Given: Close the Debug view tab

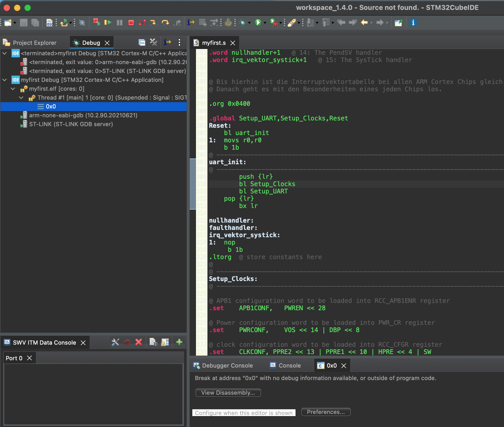Looking at the screenshot, I should 107,43.
